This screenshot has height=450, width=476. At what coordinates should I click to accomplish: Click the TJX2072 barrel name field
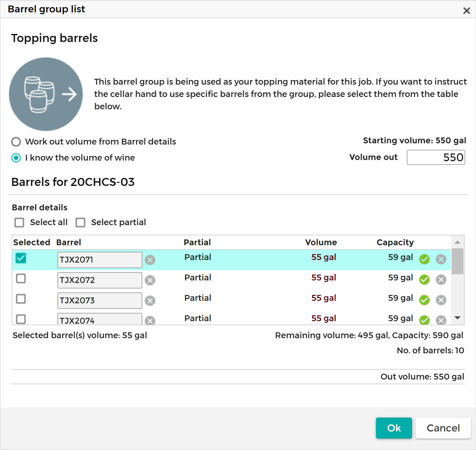pos(100,280)
